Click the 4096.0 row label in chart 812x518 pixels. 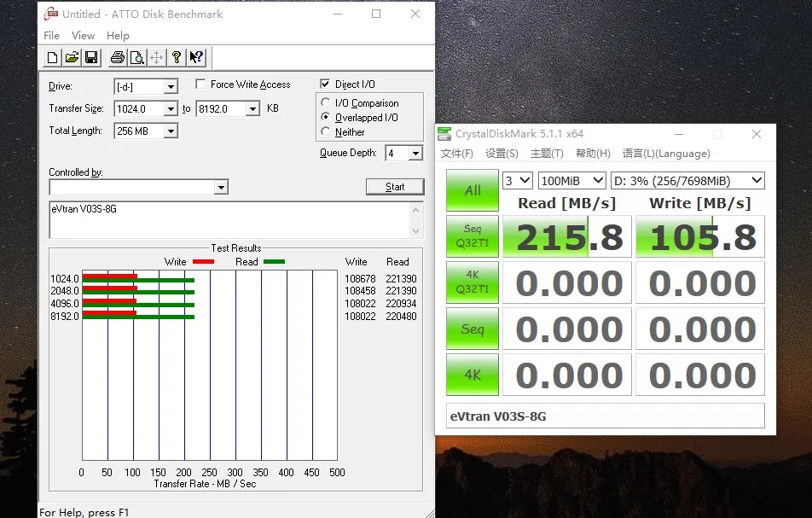tap(65, 304)
